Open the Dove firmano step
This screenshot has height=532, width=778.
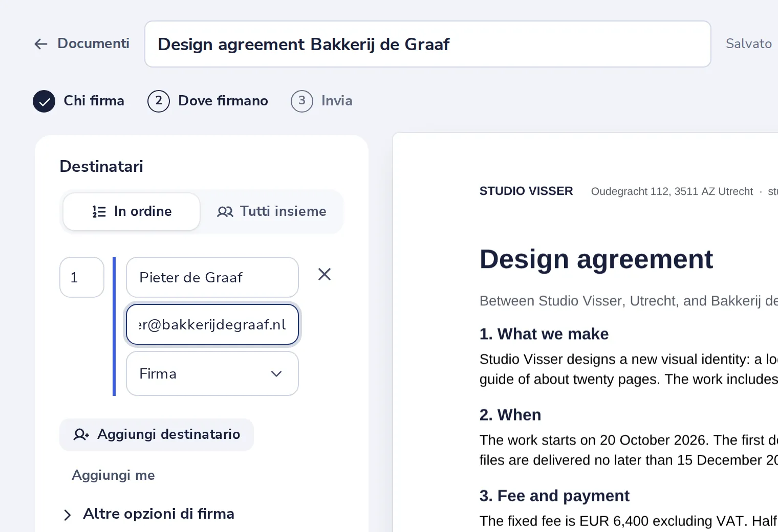[208, 101]
